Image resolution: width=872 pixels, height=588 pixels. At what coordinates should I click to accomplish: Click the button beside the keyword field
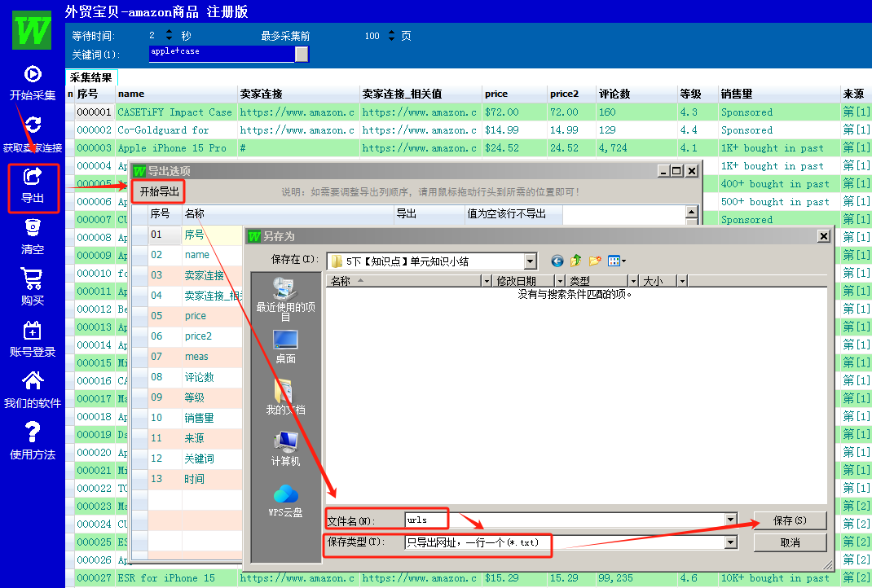point(302,54)
